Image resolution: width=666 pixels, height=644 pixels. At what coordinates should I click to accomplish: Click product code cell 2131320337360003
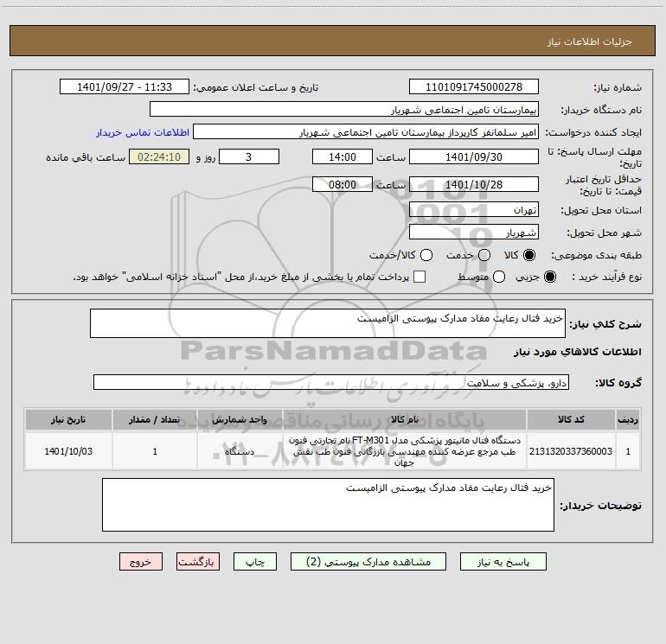point(571,451)
